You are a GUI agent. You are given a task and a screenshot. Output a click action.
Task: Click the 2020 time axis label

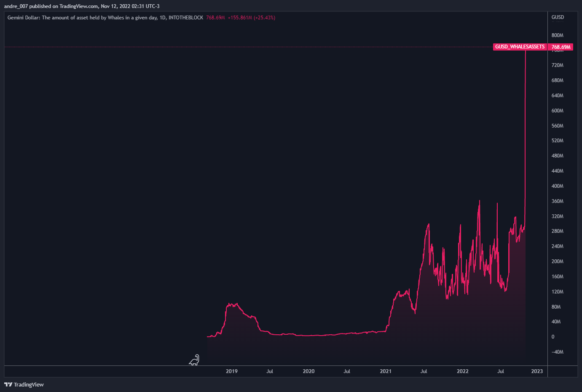click(308, 371)
